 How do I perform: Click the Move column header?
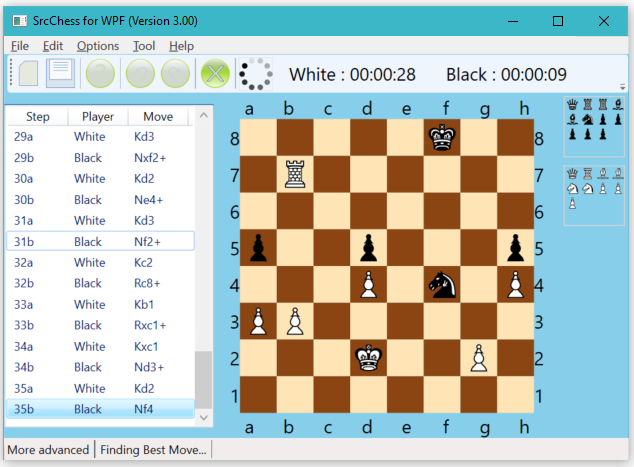point(158,116)
